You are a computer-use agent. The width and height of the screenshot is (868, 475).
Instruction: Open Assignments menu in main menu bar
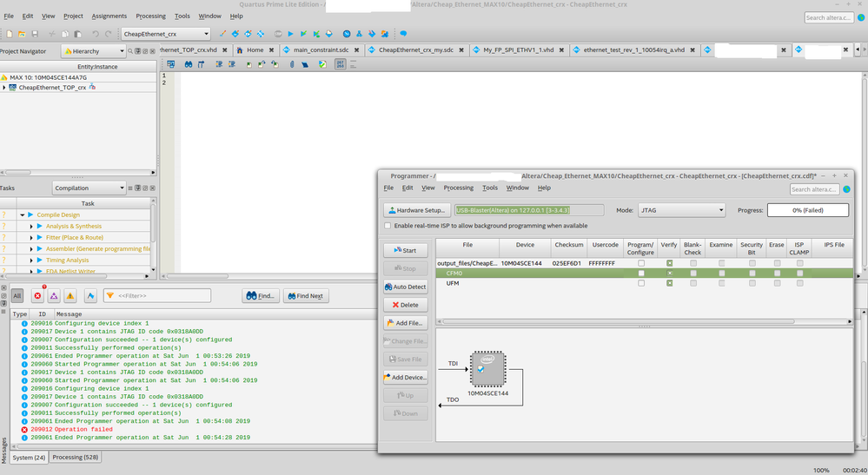109,16
